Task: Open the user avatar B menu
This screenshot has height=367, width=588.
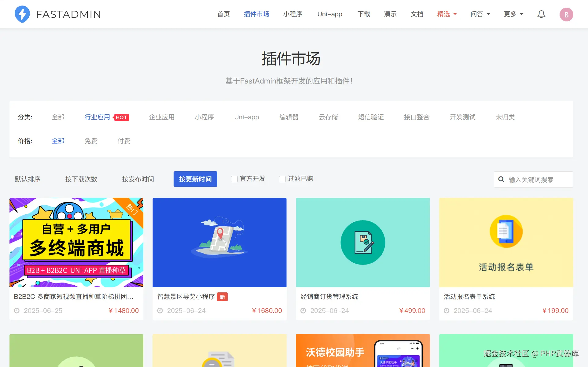Action: coord(566,14)
